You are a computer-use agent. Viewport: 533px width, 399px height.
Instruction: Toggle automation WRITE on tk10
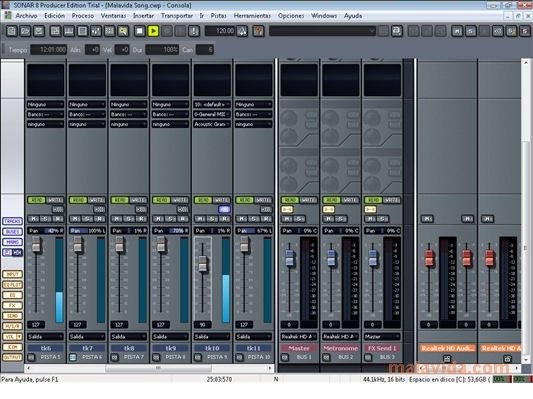click(x=221, y=200)
